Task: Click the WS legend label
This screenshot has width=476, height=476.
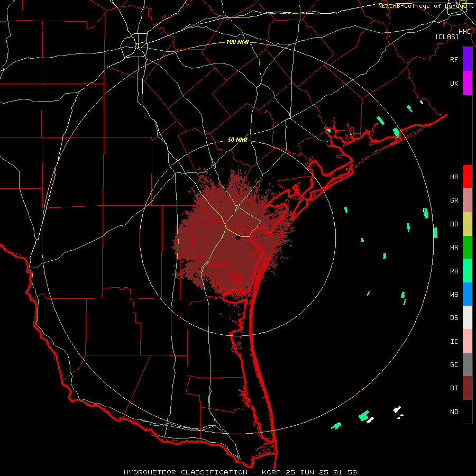Action: 454,295
